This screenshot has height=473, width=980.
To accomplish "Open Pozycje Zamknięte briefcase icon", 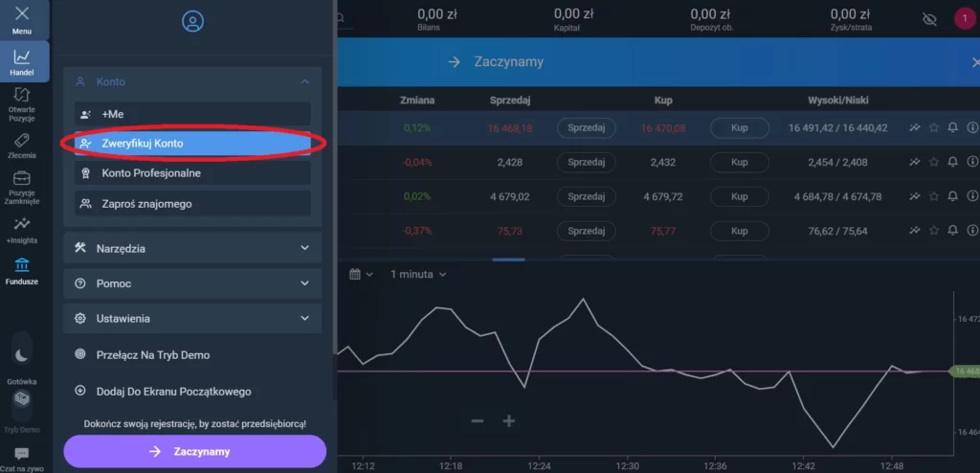I will coord(21,187).
